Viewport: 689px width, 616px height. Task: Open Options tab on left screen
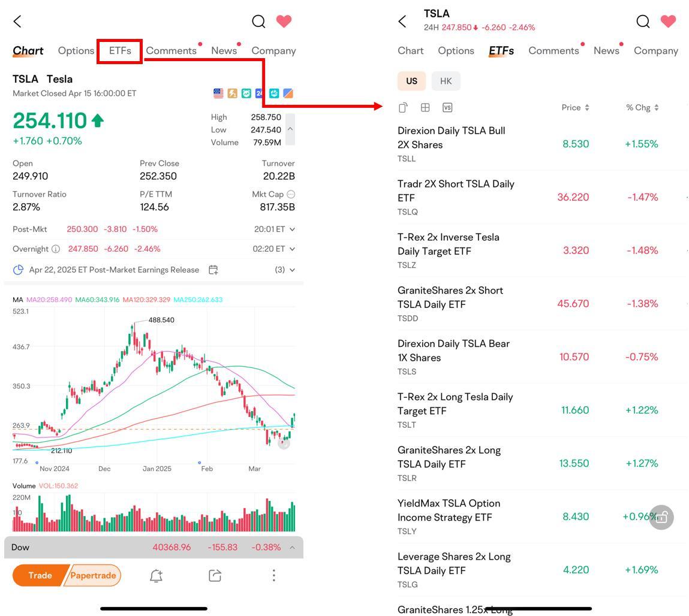76,50
